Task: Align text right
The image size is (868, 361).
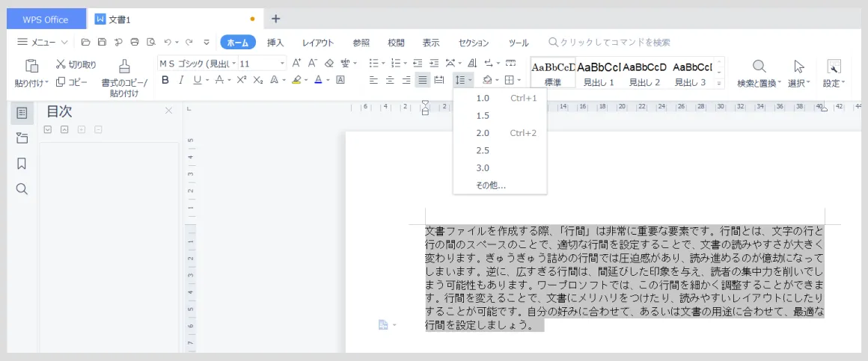Action: [406, 80]
